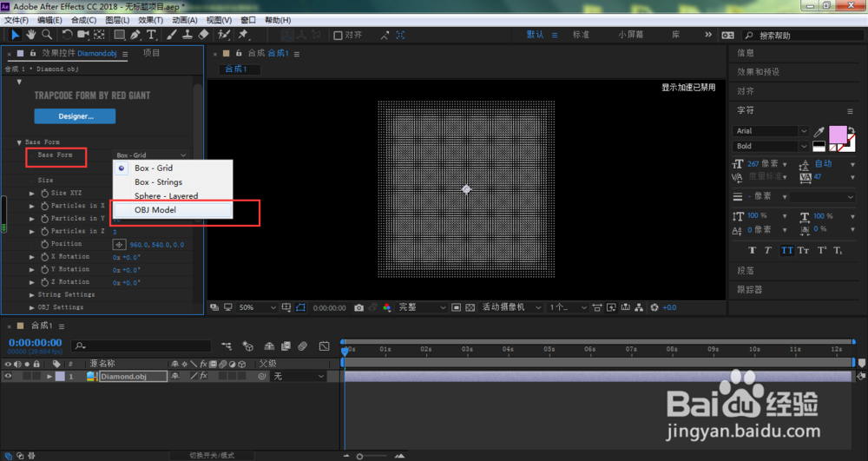Click the pink fill color swatch
This screenshot has height=461, width=868.
coord(837,135)
